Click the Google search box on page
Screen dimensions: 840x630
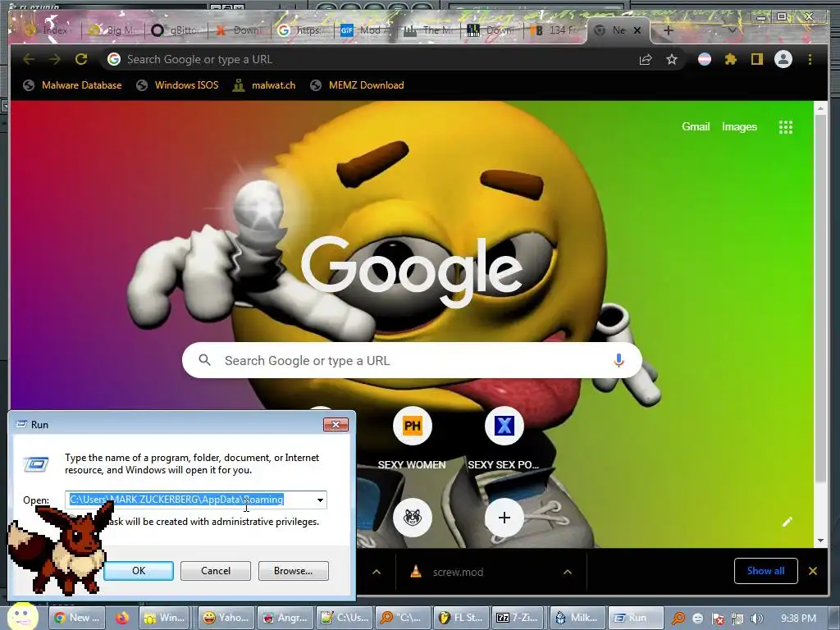[412, 361]
